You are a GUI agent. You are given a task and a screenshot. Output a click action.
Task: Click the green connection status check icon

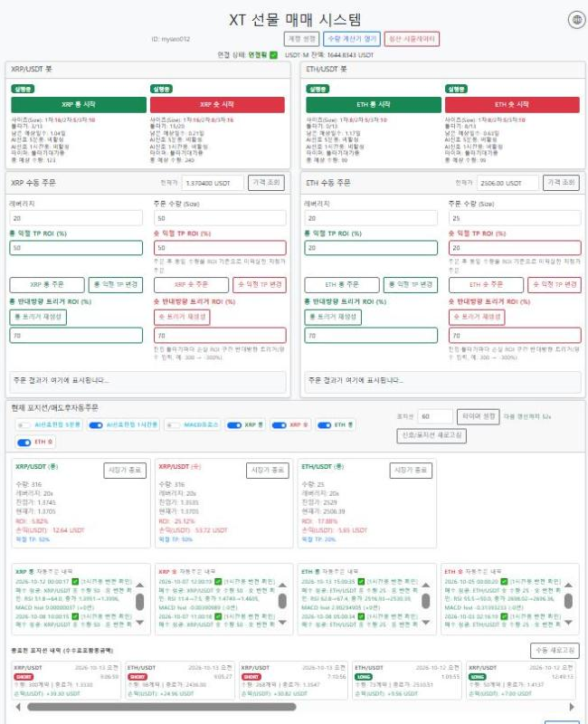point(274,55)
